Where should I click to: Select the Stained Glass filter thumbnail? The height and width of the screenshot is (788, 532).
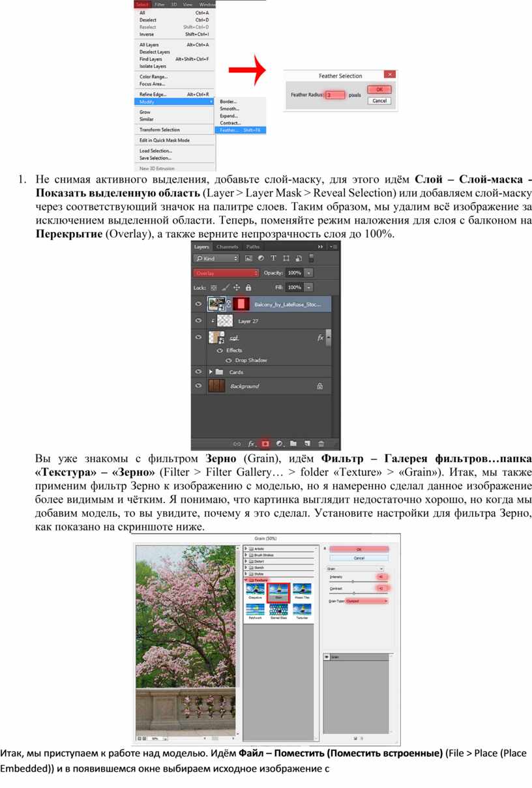[x=278, y=612]
